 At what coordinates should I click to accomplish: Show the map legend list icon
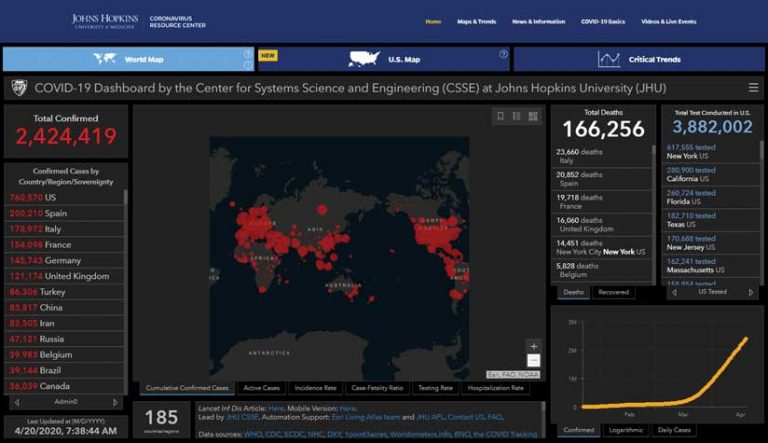[x=516, y=116]
